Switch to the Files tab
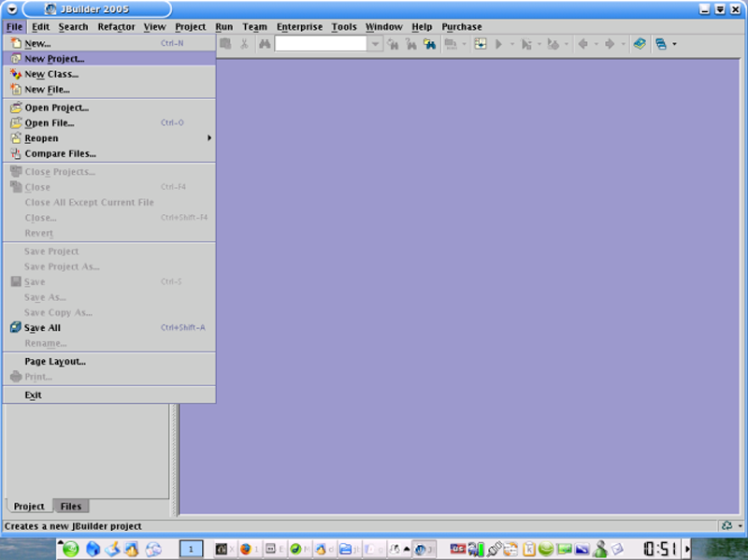The width and height of the screenshot is (748, 560). coord(71,506)
